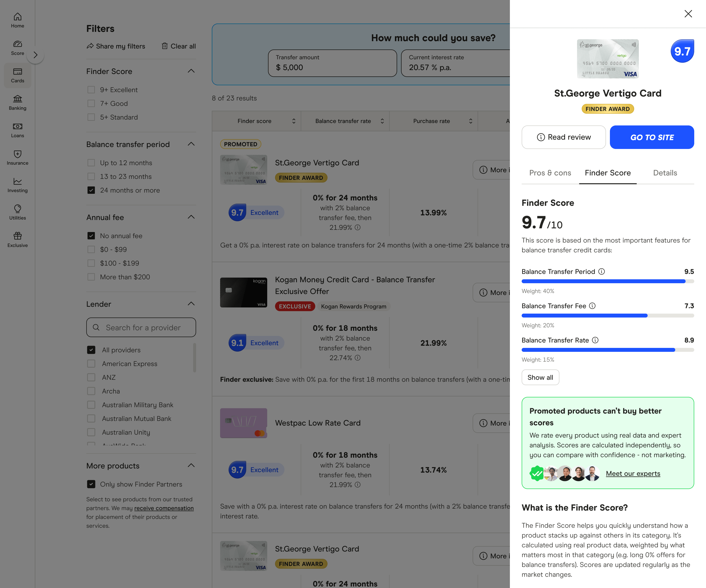Click the lender list scrollbar
706x588 pixels.
(195, 357)
